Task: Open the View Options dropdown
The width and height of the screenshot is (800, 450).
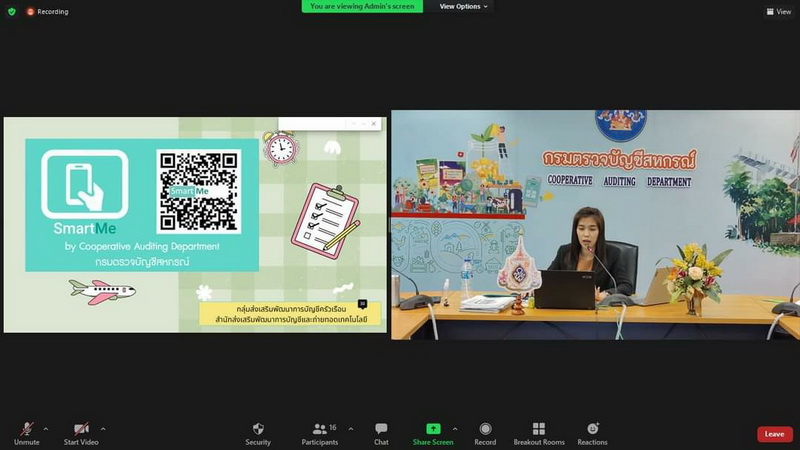Action: pos(463,7)
